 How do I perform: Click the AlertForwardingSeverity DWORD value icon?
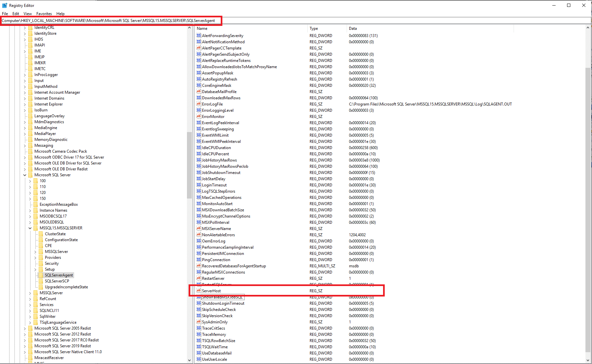198,36
